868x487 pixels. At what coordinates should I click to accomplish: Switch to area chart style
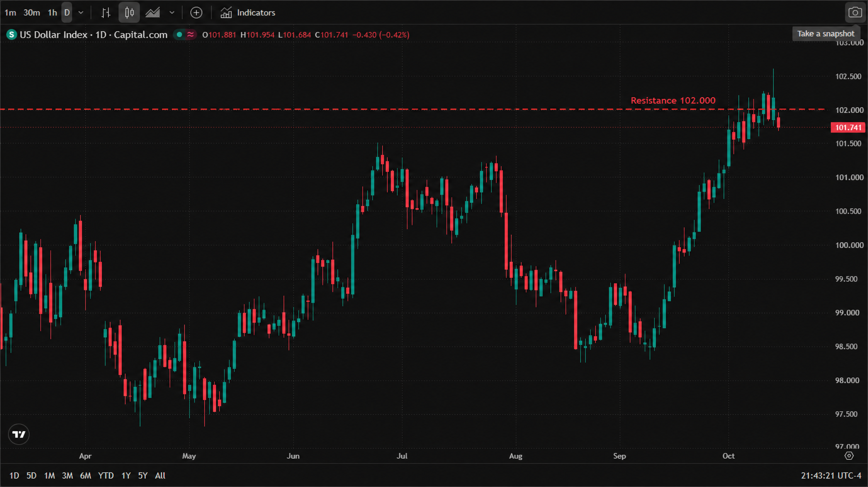[x=153, y=13]
